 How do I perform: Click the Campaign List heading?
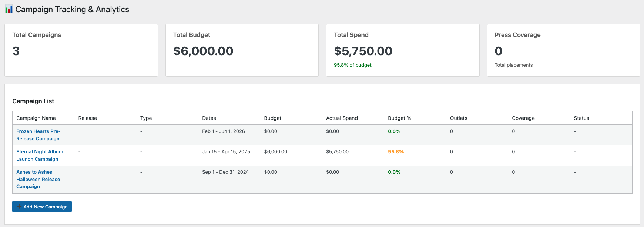click(33, 101)
